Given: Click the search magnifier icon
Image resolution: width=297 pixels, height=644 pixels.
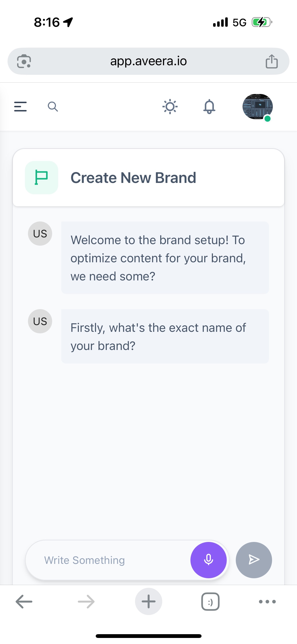Looking at the screenshot, I should click(x=53, y=107).
